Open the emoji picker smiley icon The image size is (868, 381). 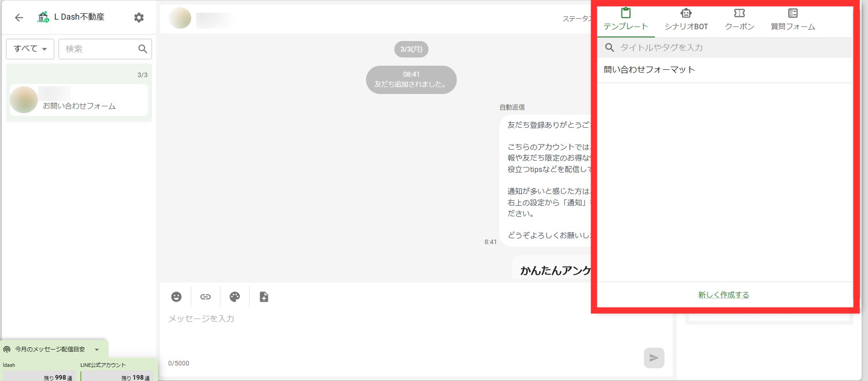click(176, 297)
